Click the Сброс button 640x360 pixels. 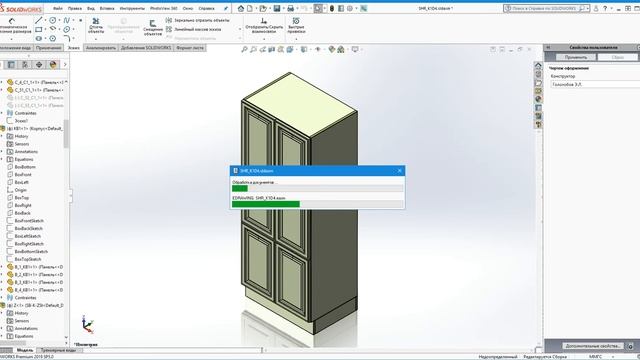618,57
